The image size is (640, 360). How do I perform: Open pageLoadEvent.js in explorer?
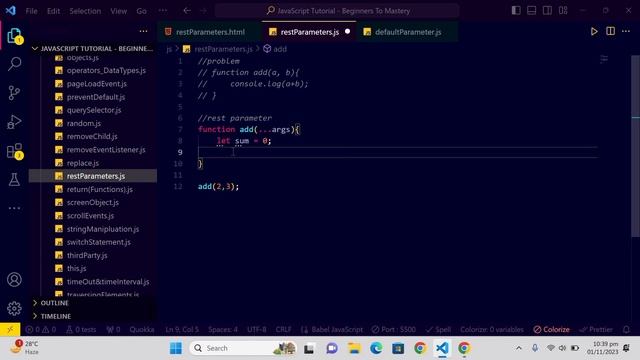point(97,84)
